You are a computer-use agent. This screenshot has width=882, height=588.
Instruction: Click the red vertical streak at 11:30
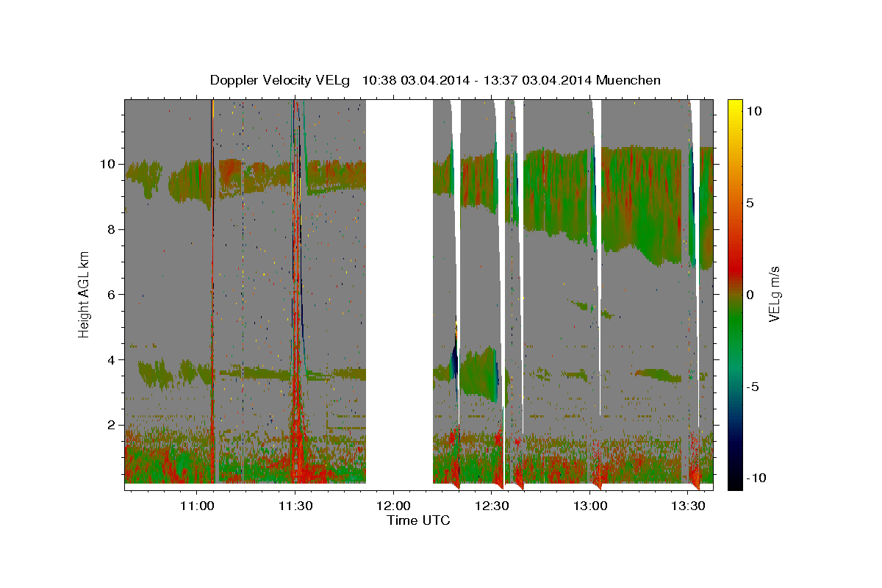[x=295, y=294]
